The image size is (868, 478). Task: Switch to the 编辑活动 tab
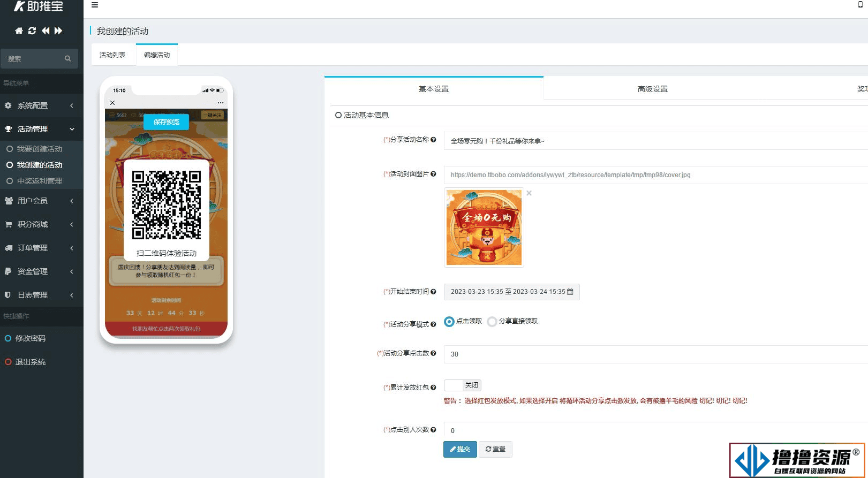(x=157, y=55)
